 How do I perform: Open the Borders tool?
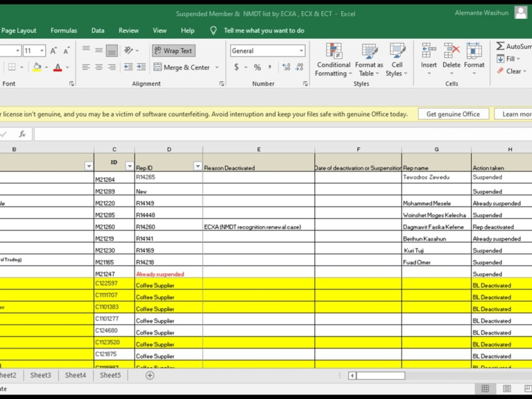(12, 67)
